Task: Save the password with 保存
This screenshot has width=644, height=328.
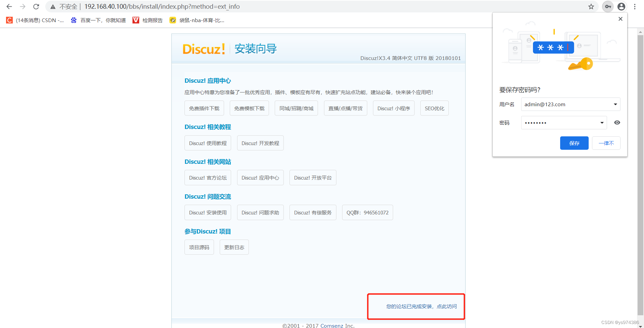Action: pyautogui.click(x=574, y=143)
